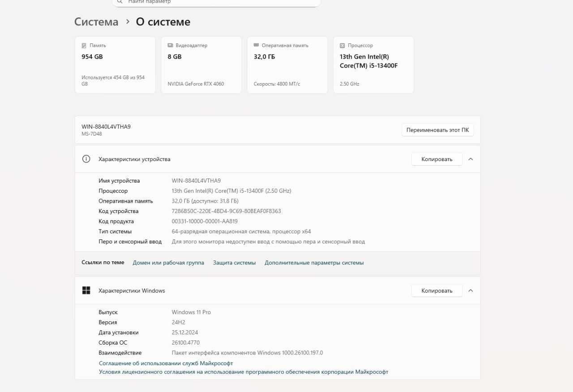573x392 pixels.
Task: Open 'Защита системы' link
Action: pyautogui.click(x=234, y=263)
